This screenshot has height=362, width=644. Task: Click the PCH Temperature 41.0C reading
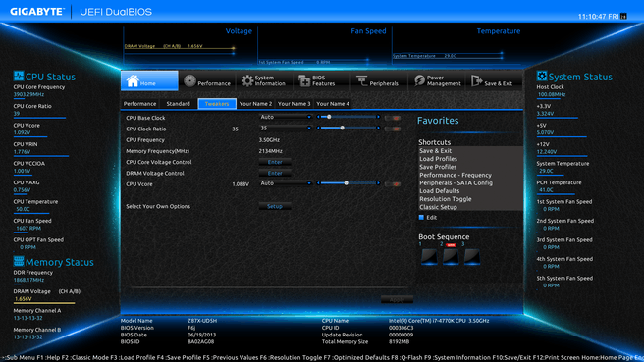[x=546, y=190]
